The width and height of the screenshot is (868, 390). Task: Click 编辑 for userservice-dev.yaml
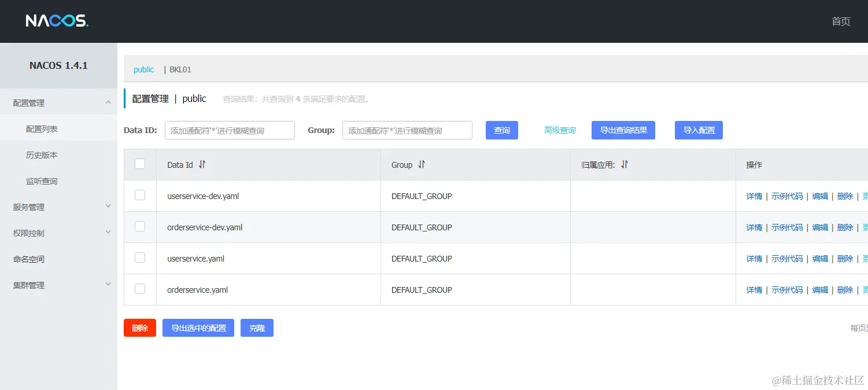coord(820,196)
